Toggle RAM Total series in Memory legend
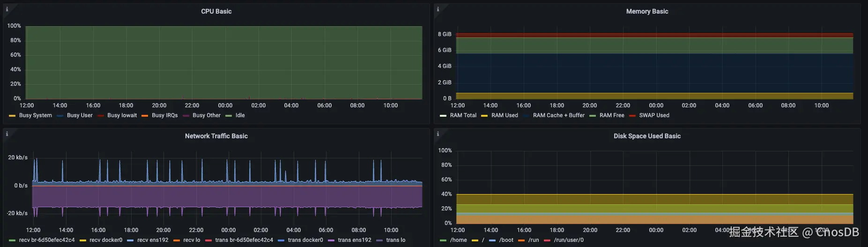 [x=463, y=115]
